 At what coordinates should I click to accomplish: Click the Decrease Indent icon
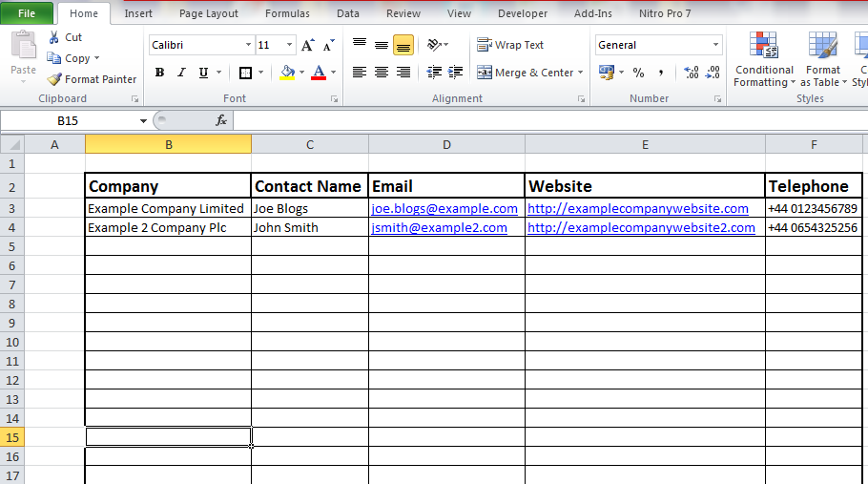(434, 73)
